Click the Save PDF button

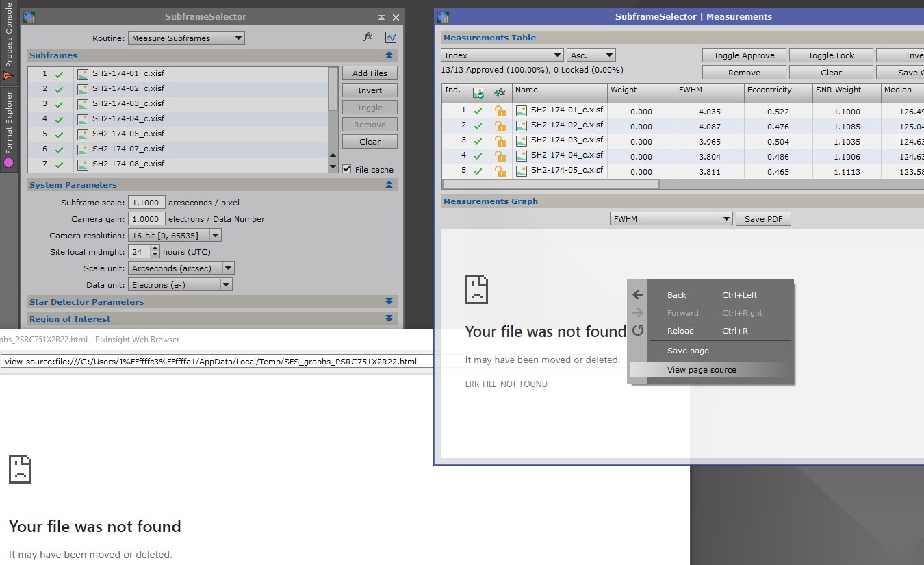click(763, 219)
